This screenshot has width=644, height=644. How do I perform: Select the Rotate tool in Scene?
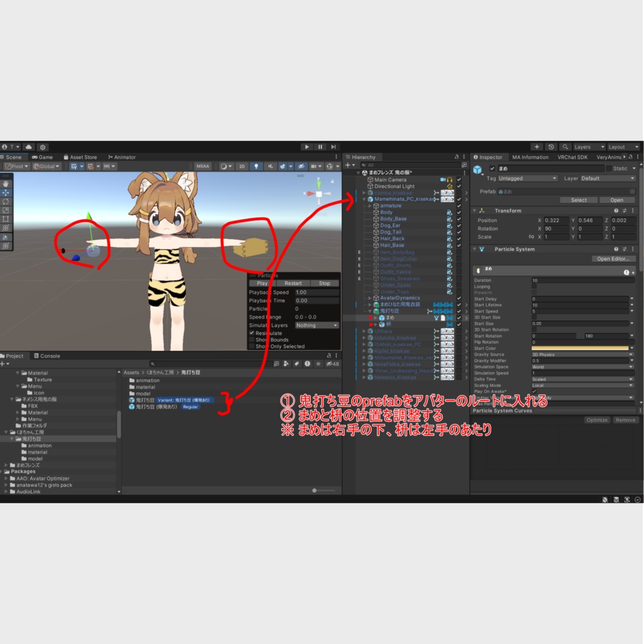point(6,202)
